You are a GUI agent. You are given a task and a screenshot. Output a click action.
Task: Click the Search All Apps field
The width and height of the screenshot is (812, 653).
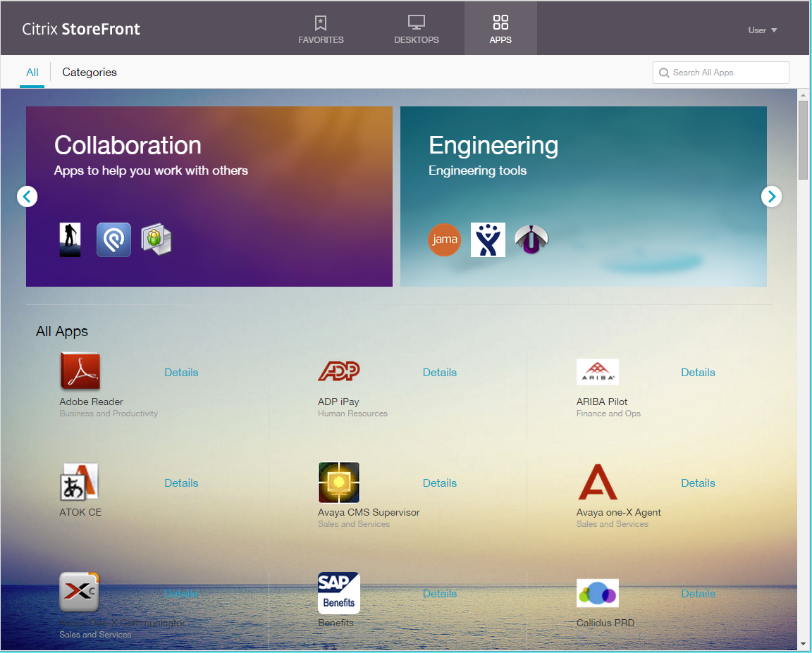pyautogui.click(x=726, y=73)
